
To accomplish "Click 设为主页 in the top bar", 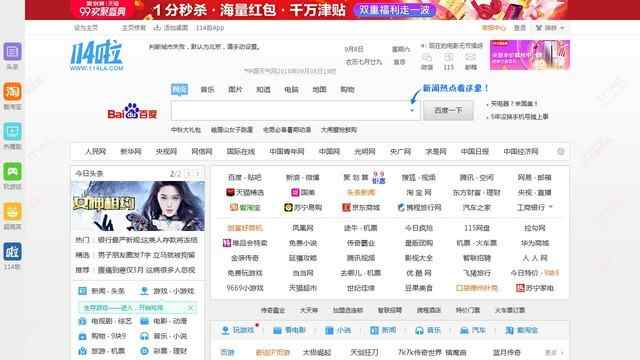I will [x=86, y=28].
